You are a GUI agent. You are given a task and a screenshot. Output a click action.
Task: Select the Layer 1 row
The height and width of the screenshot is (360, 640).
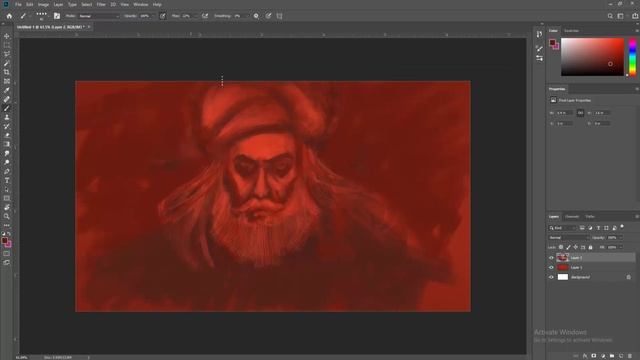[591, 267]
